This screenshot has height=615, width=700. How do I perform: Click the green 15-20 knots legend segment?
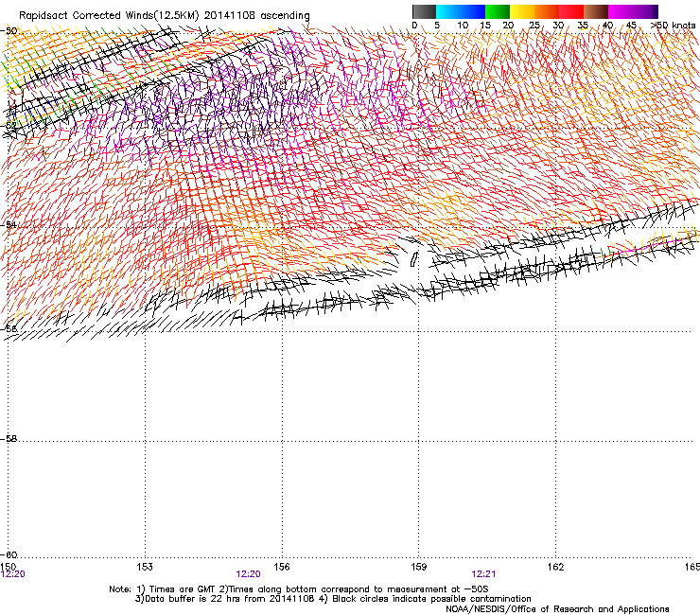[x=498, y=11]
